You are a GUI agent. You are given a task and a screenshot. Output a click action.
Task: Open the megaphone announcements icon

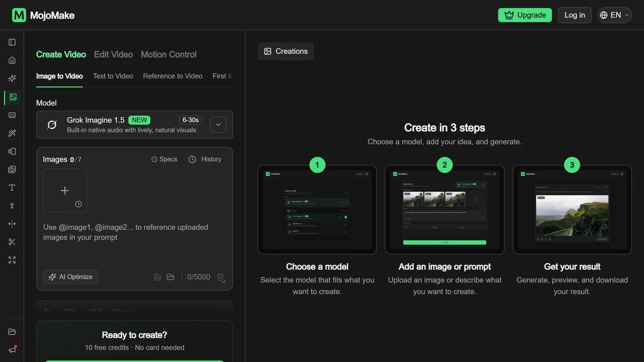[12, 349]
